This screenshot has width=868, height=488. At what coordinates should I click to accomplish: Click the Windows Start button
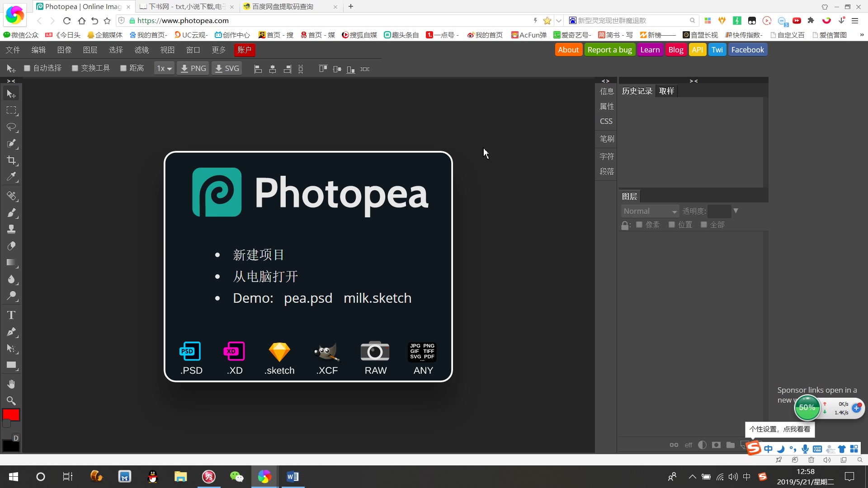[x=14, y=477]
